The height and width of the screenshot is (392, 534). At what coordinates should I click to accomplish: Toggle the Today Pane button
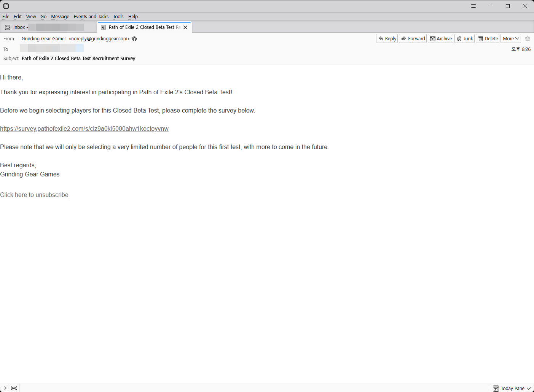coord(512,388)
